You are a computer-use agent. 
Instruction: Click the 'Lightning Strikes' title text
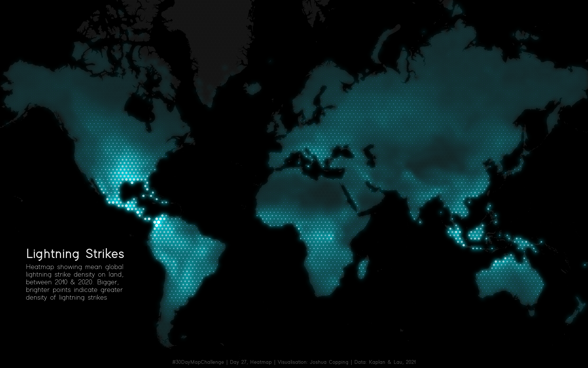pyautogui.click(x=75, y=254)
